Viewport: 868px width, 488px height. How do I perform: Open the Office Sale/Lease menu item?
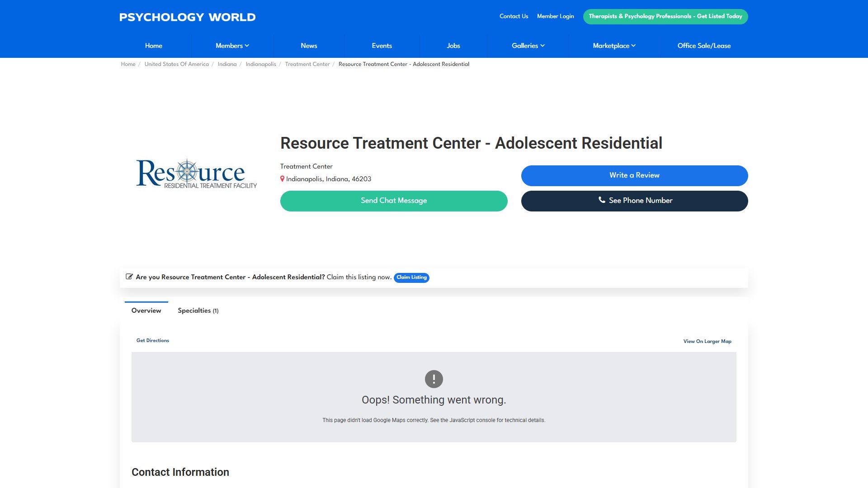704,46
